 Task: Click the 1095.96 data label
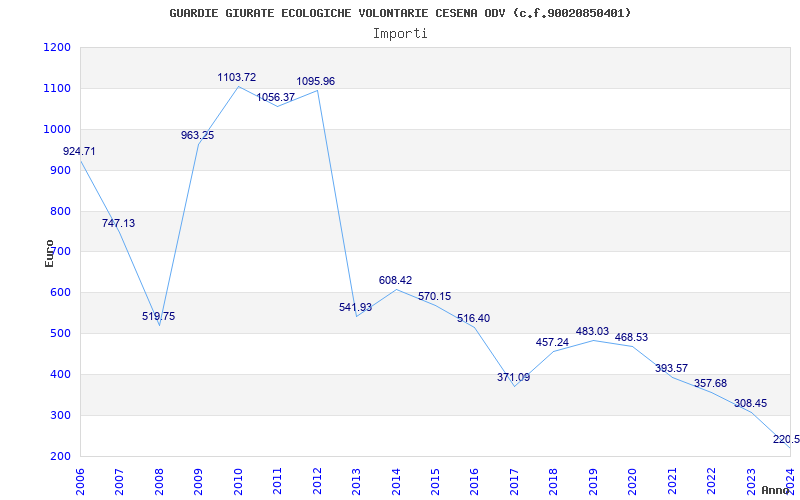point(316,82)
